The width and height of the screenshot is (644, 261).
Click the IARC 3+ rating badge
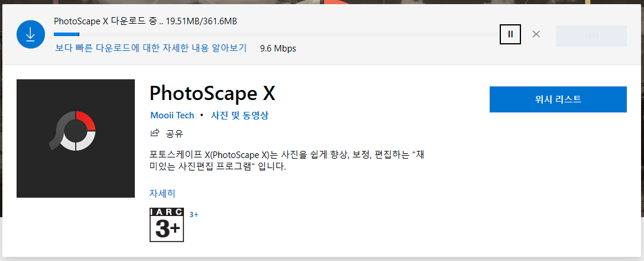pyautogui.click(x=167, y=225)
